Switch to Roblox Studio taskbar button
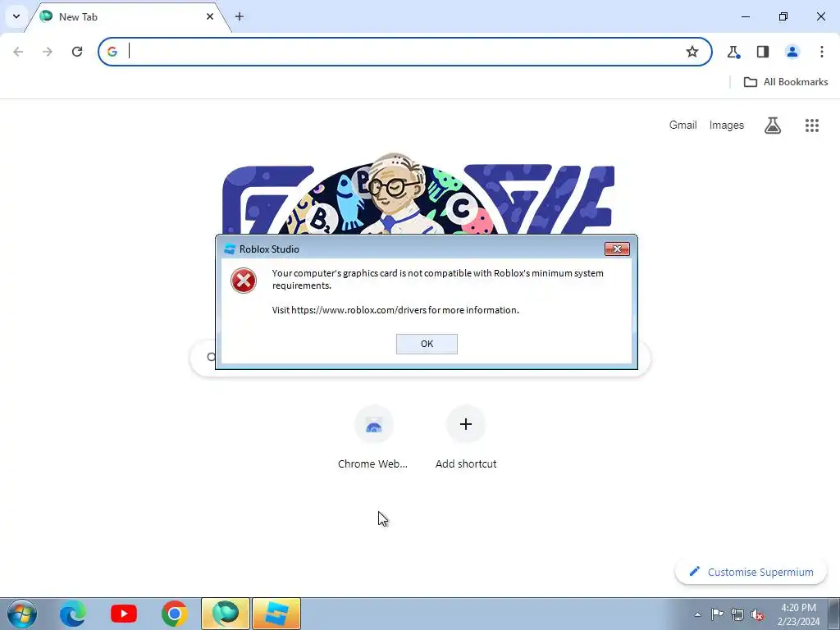The width and height of the screenshot is (840, 630). (276, 614)
